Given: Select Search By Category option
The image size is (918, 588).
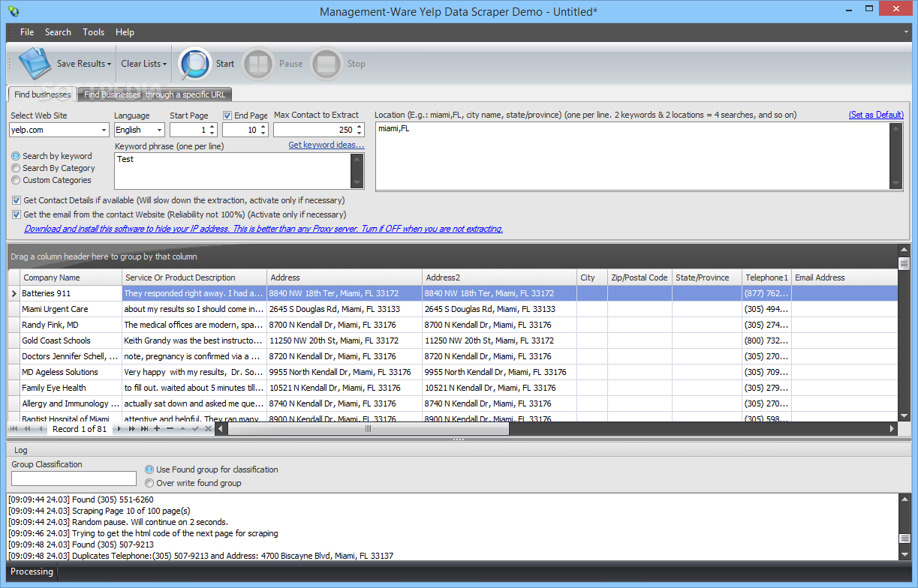Looking at the screenshot, I should [x=16, y=168].
